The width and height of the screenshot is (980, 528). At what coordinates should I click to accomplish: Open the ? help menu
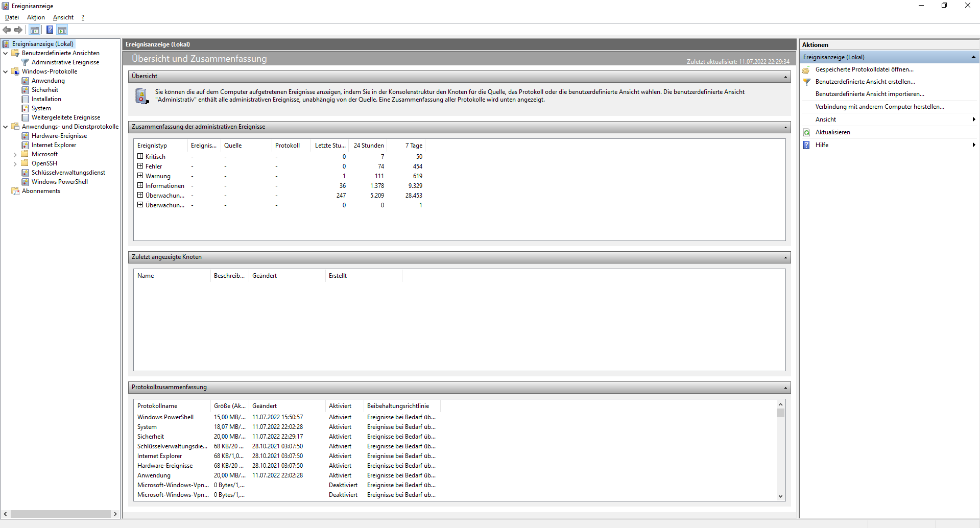83,17
